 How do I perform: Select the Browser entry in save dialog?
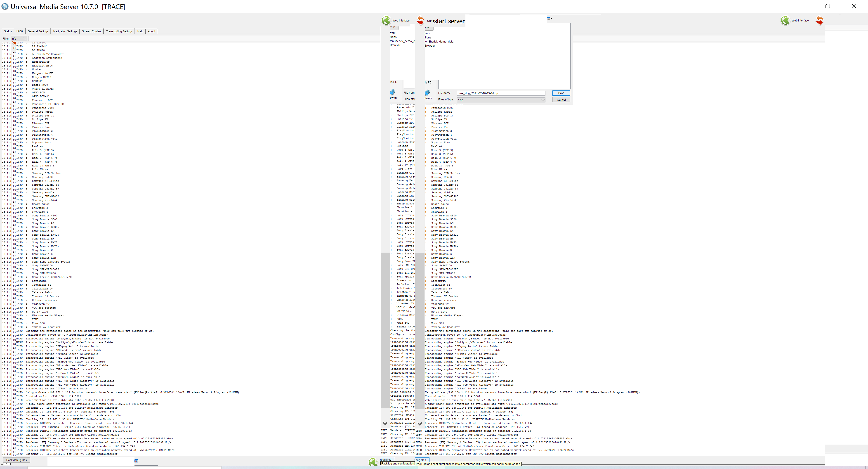(430, 45)
